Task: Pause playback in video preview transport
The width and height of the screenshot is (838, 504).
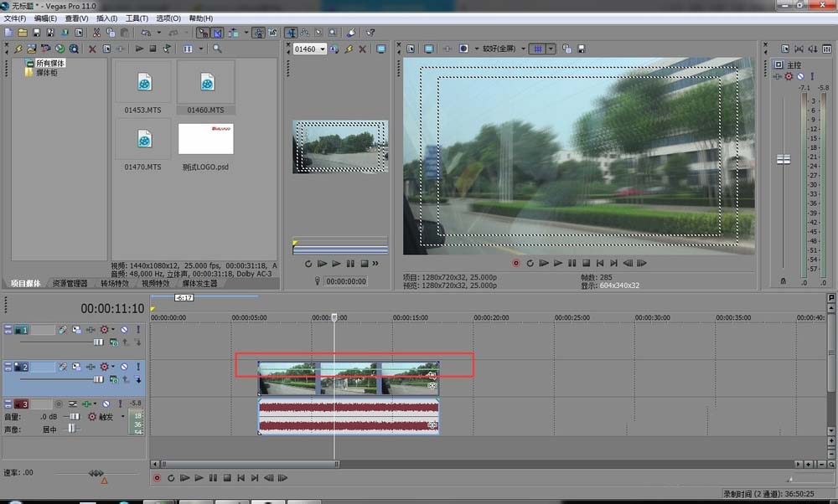Action: 572,263
